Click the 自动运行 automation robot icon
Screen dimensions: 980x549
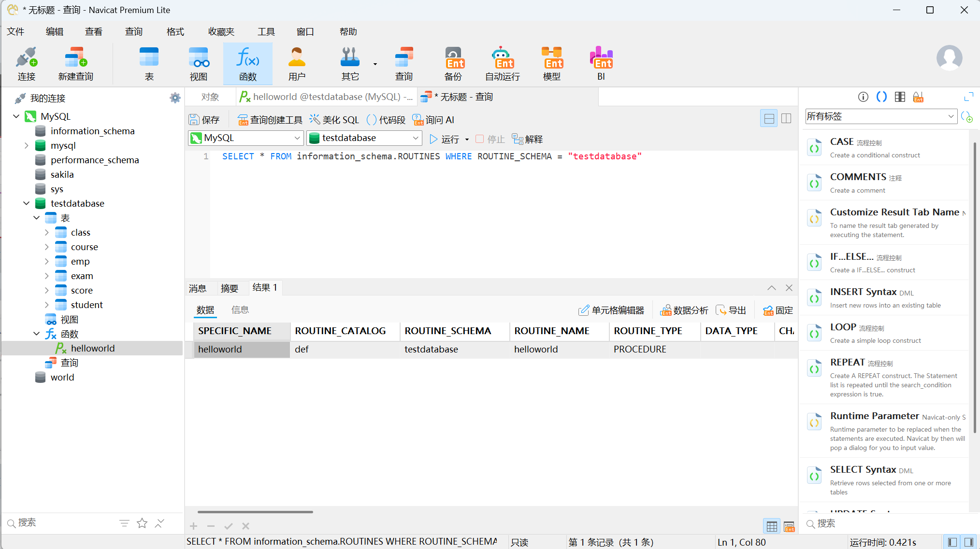[x=502, y=57]
